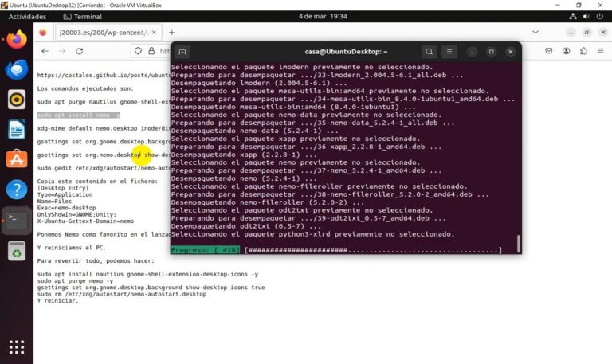Click the 'Exec=nemo-desktop' line
This screenshot has height=364, width=612.
tap(66, 208)
